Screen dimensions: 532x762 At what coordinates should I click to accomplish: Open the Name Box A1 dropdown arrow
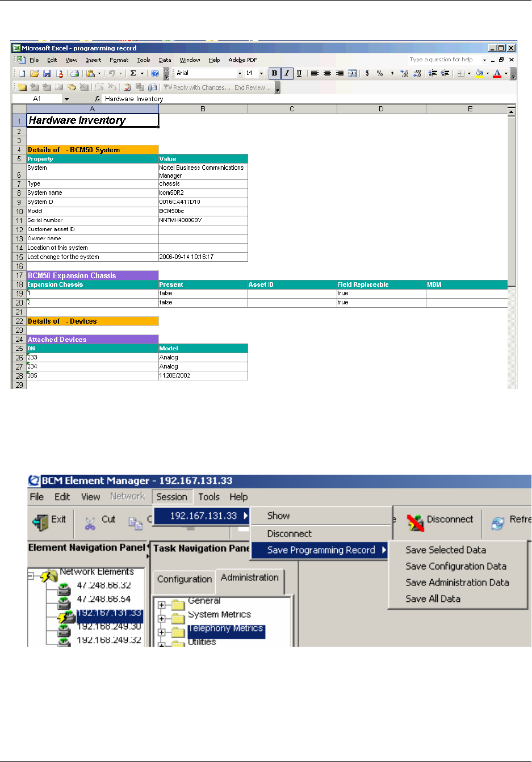coord(66,99)
